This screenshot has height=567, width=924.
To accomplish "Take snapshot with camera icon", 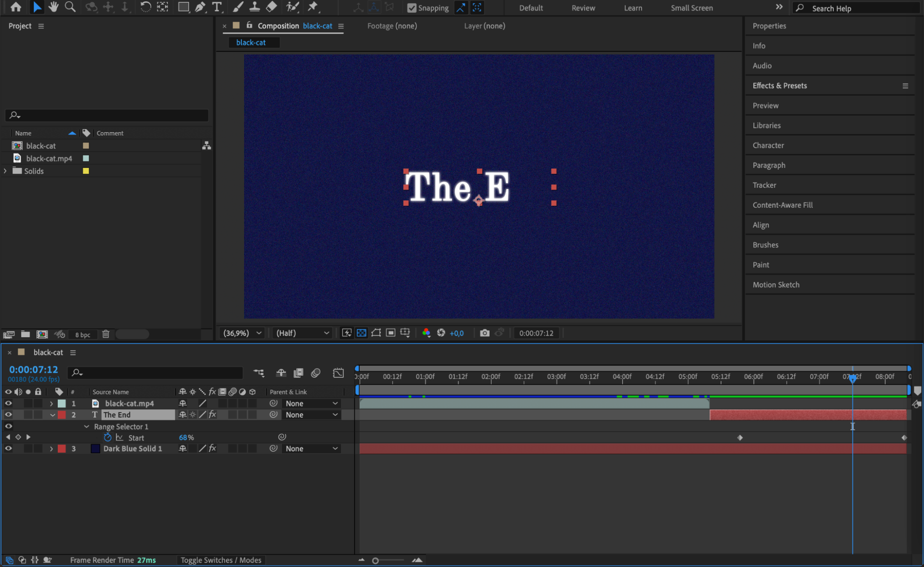I will pos(484,333).
